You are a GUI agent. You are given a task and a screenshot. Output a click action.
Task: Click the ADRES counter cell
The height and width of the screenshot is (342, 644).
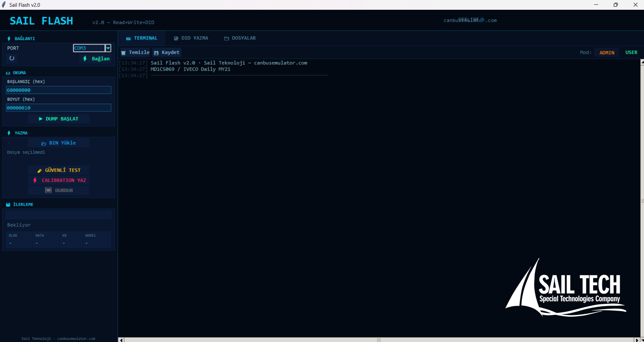[x=97, y=240]
